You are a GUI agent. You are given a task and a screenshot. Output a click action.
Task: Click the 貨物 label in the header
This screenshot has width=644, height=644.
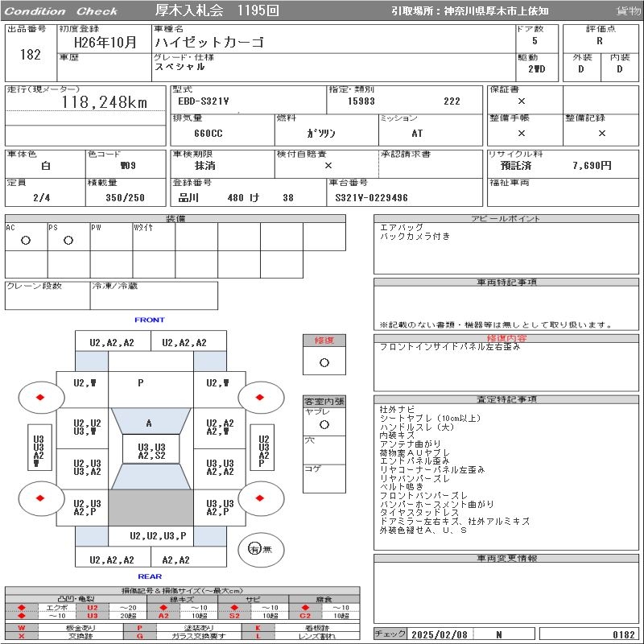(628, 11)
